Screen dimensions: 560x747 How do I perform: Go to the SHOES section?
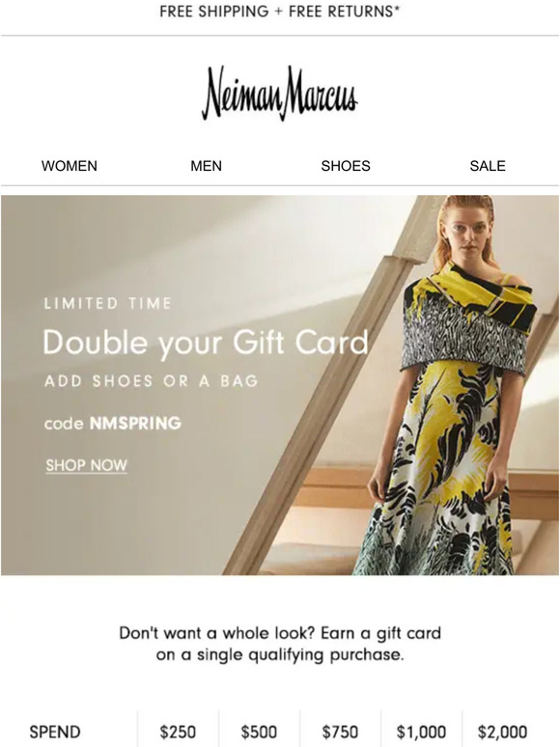pyautogui.click(x=346, y=166)
